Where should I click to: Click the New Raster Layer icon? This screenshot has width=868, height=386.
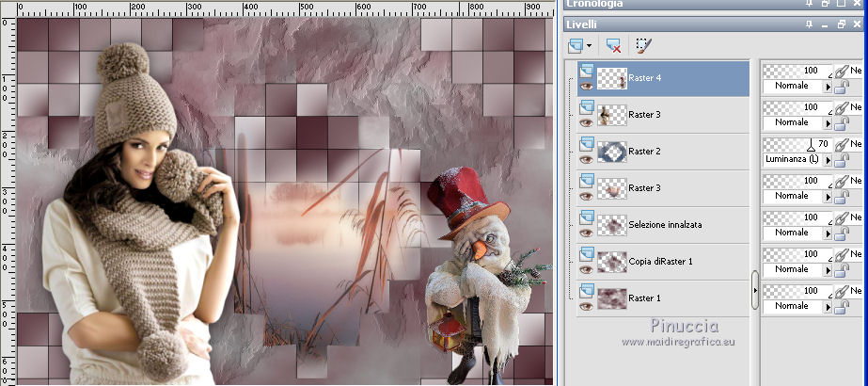pyautogui.click(x=576, y=45)
